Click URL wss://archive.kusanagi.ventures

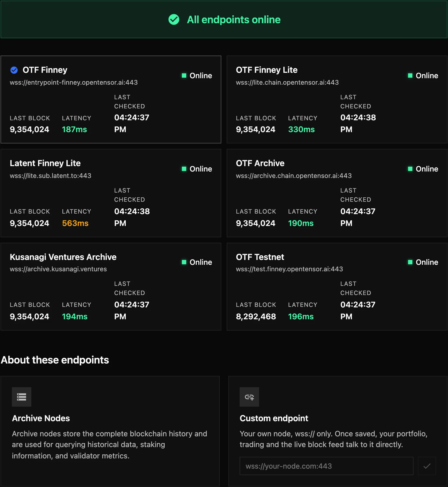coord(58,269)
